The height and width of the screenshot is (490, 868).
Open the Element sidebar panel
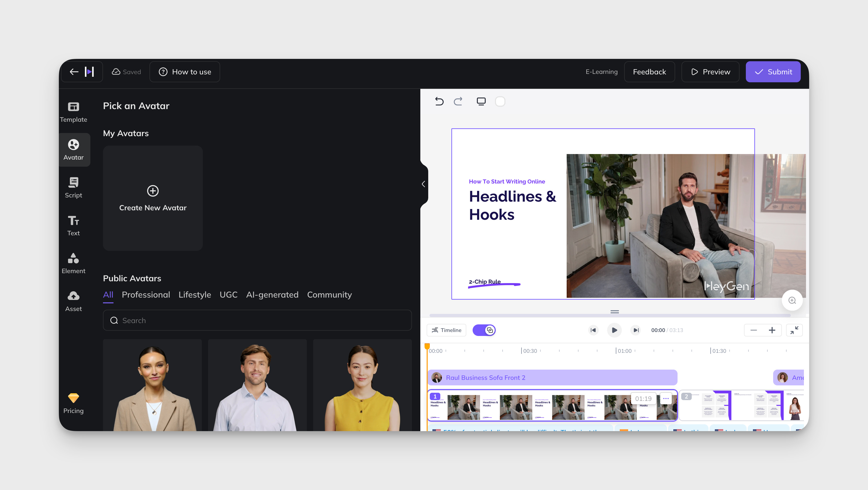coord(73,263)
